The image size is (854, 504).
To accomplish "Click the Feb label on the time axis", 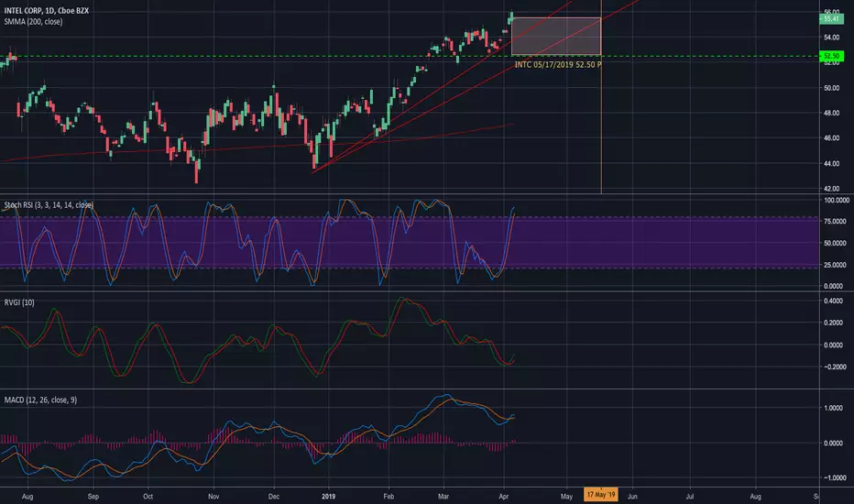I will pyautogui.click(x=389, y=497).
